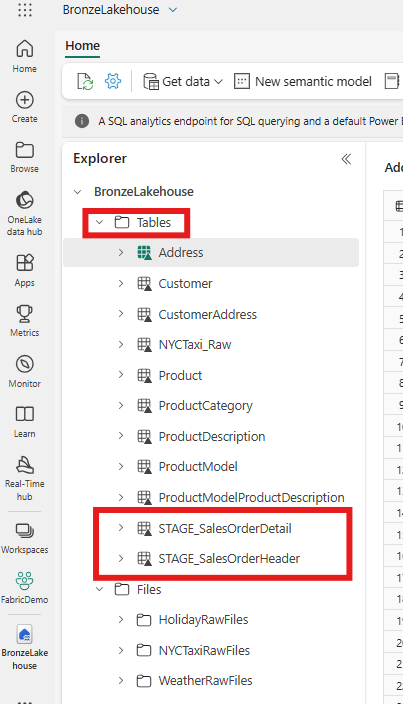Open the FabricDemo workspace
This screenshot has height=704, width=403.
25,588
